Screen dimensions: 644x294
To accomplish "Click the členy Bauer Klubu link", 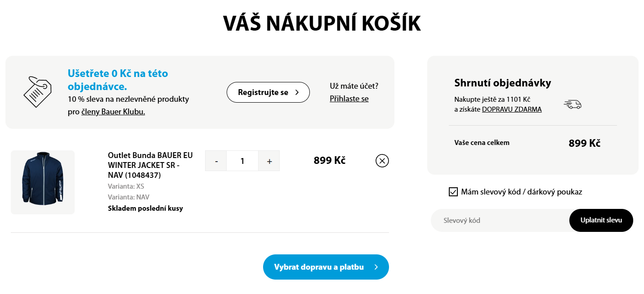I will coord(112,111).
